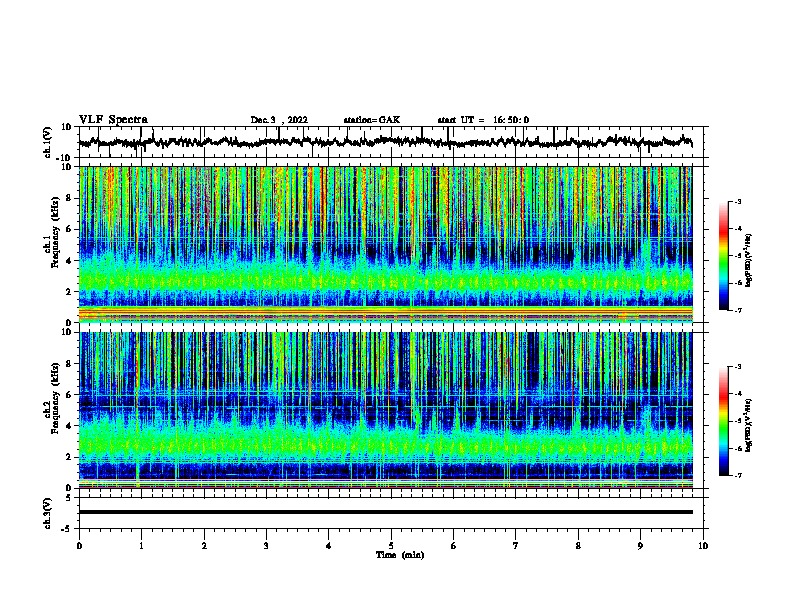Click the "ch.3(V)" axis label
Screen dimensions: 792x612
(48, 513)
